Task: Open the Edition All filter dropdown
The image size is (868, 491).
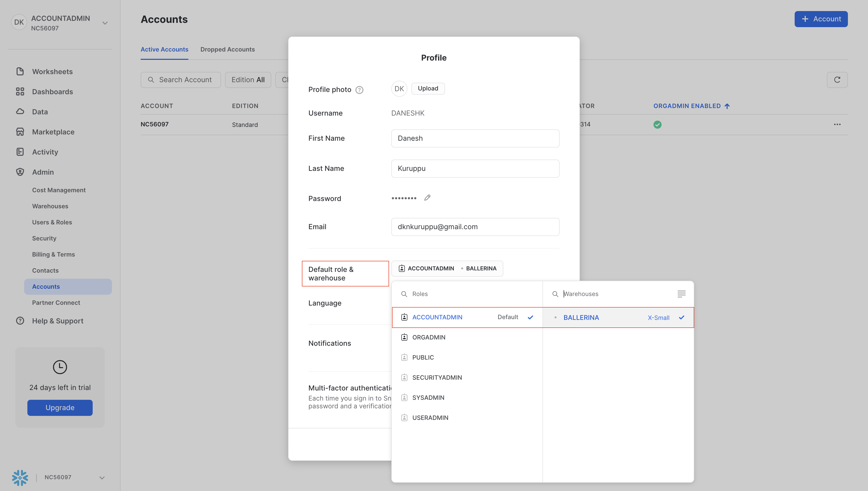Action: [x=248, y=80]
